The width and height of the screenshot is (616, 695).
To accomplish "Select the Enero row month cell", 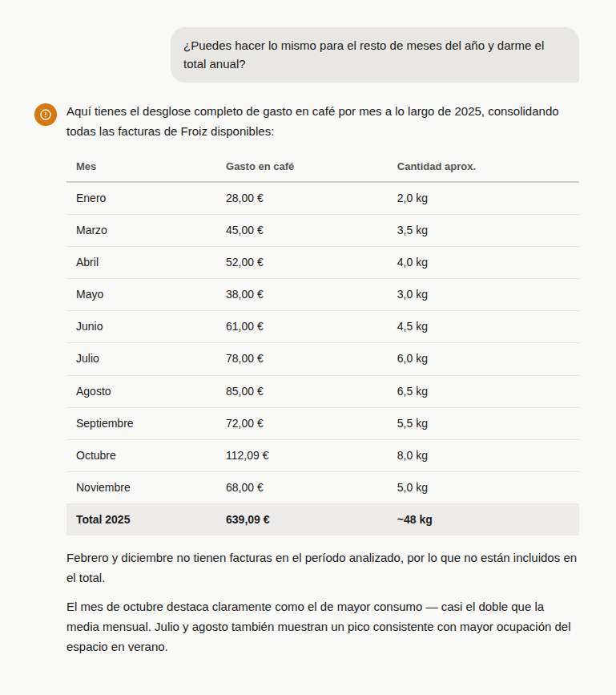I will [x=91, y=198].
